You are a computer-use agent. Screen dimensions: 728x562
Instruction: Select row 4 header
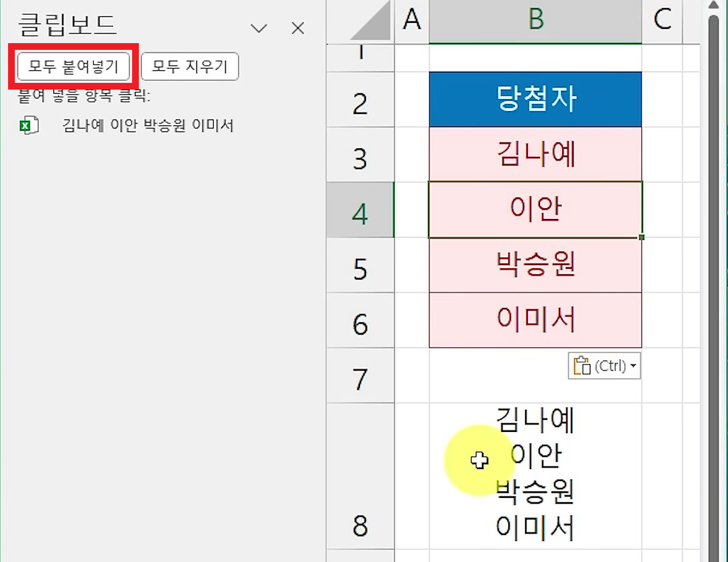click(360, 210)
